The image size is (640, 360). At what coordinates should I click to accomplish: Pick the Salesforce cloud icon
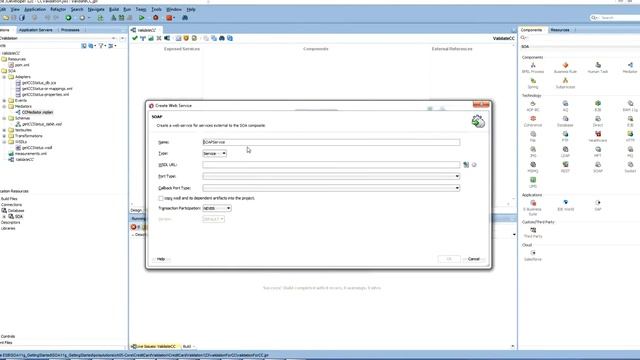point(533,253)
